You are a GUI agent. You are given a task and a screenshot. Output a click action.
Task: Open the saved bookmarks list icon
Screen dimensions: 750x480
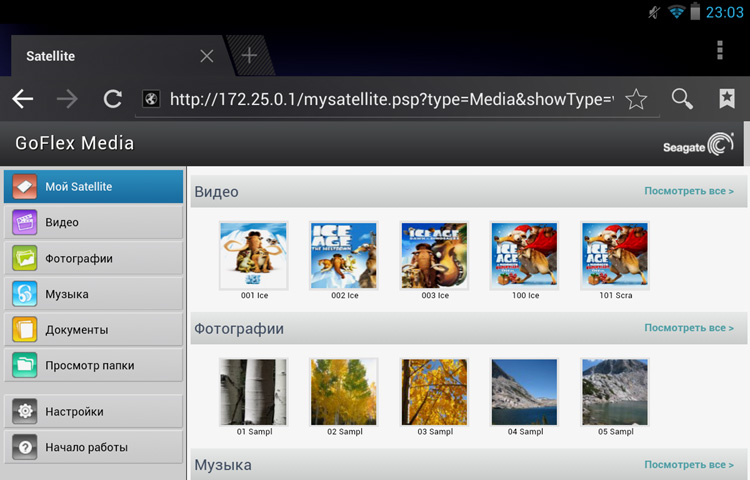[727, 99]
